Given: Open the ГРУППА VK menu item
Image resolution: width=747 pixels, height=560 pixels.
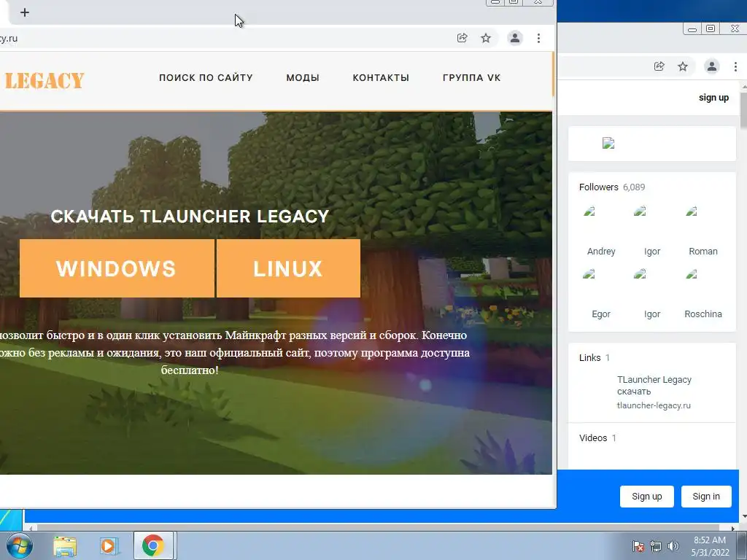Looking at the screenshot, I should point(472,77).
